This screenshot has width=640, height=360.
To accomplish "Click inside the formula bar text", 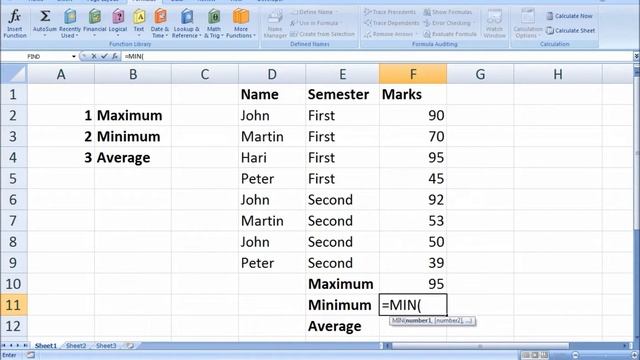I will coord(376,56).
